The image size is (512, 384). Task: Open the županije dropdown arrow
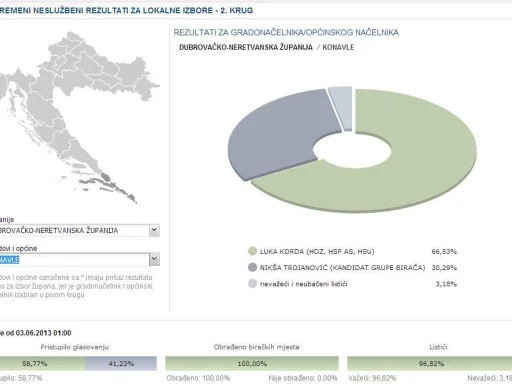(154, 230)
